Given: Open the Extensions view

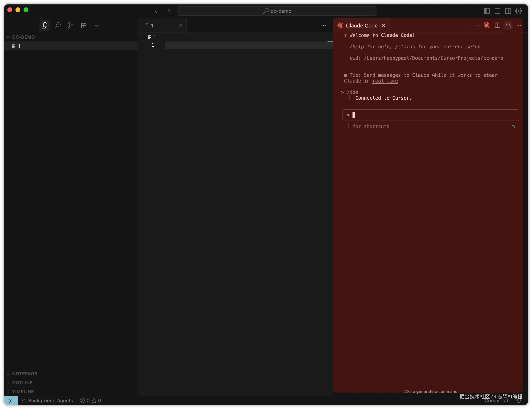Looking at the screenshot, I should (84, 25).
